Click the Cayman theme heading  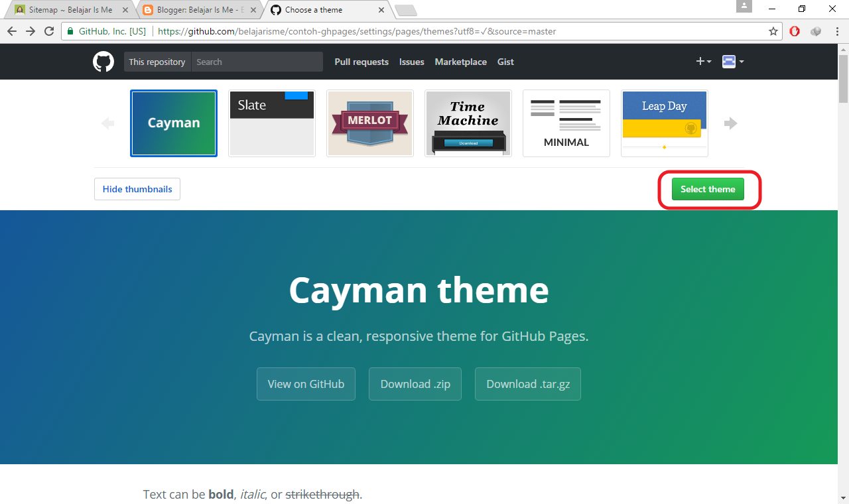tap(419, 290)
